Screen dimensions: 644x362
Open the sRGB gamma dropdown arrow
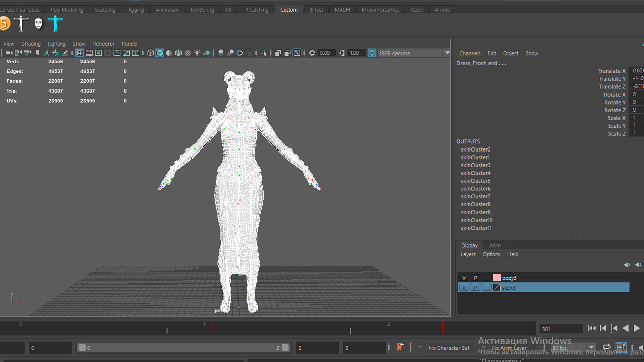(x=447, y=53)
